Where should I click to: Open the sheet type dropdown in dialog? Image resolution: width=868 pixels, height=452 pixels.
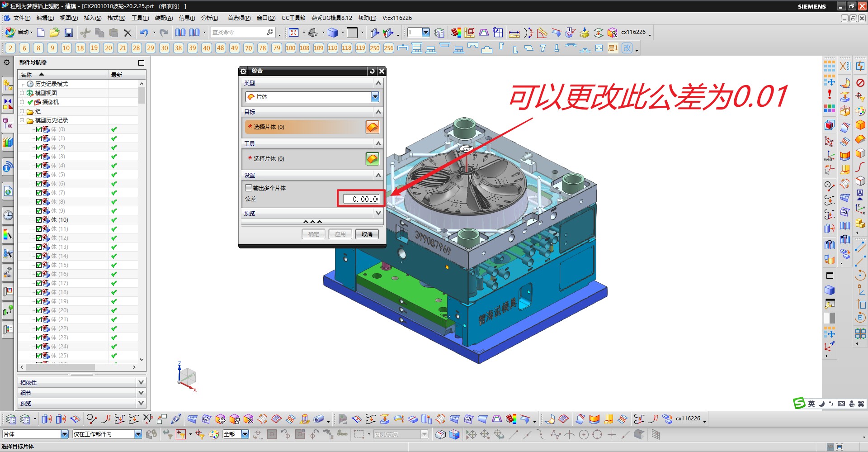(x=375, y=96)
